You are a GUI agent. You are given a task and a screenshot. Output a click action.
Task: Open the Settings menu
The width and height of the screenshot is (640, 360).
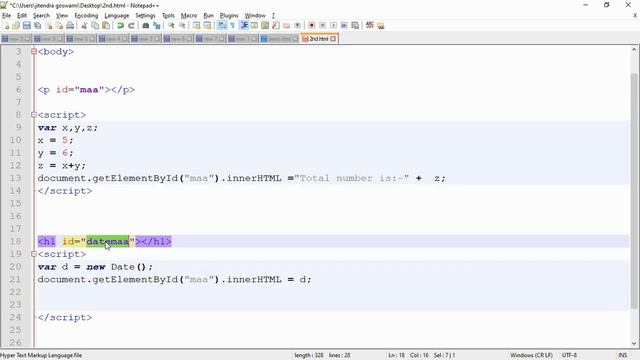[x=145, y=16]
